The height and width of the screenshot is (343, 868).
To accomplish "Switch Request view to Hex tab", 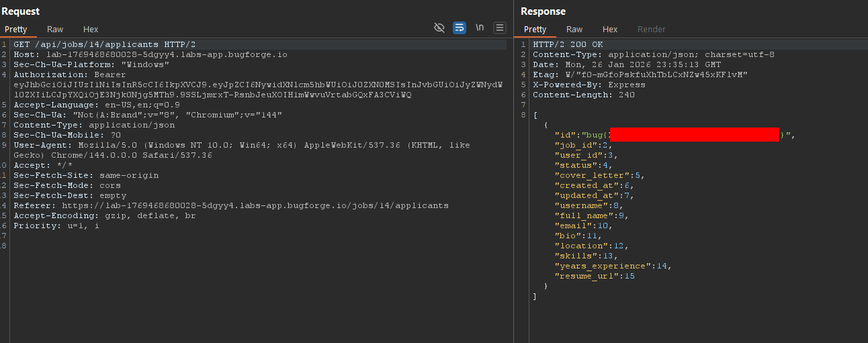I will 91,30.
